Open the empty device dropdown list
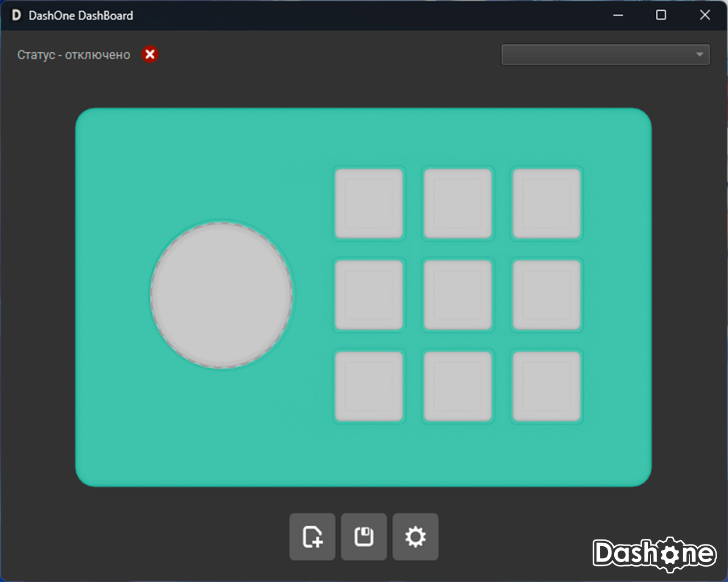The width and height of the screenshot is (728, 582). pos(605,55)
